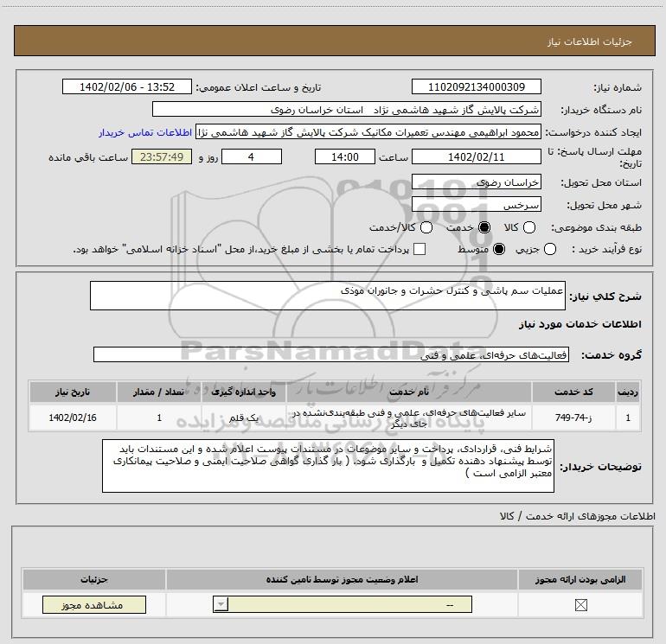Click the واحد اندازه گیری column header
666x644 pixels.
tap(243, 392)
